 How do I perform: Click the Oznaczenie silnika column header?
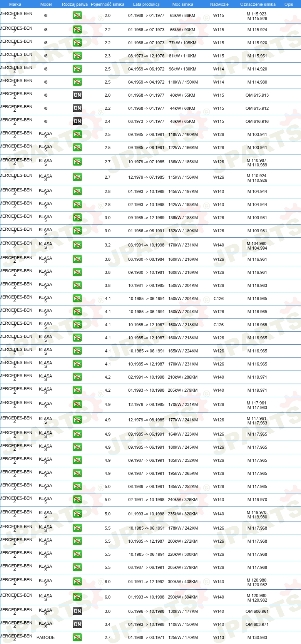(258, 4)
